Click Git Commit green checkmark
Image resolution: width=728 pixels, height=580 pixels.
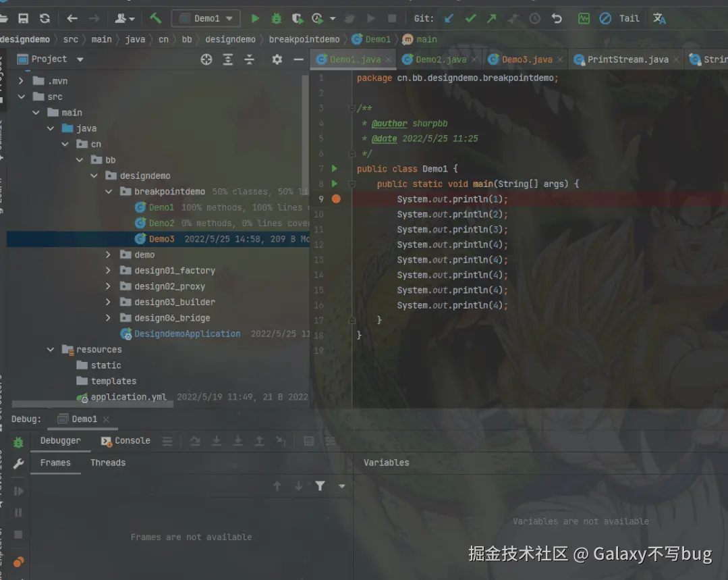(x=470, y=18)
